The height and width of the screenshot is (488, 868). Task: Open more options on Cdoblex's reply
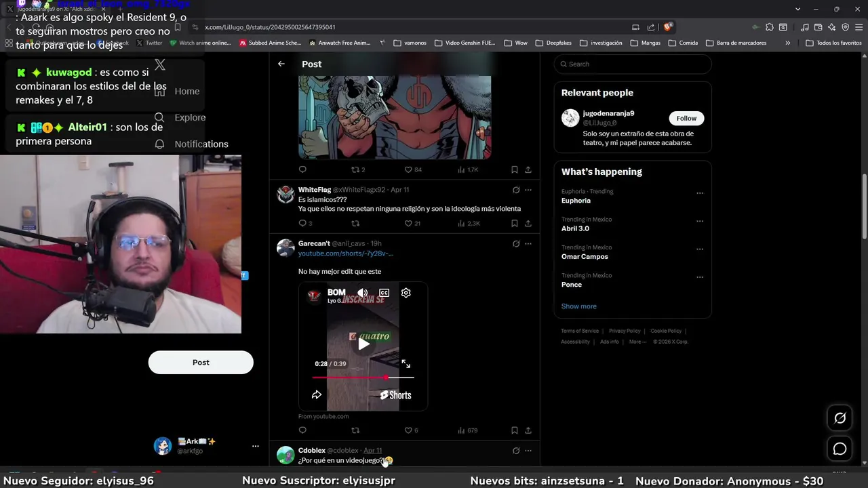(x=528, y=451)
